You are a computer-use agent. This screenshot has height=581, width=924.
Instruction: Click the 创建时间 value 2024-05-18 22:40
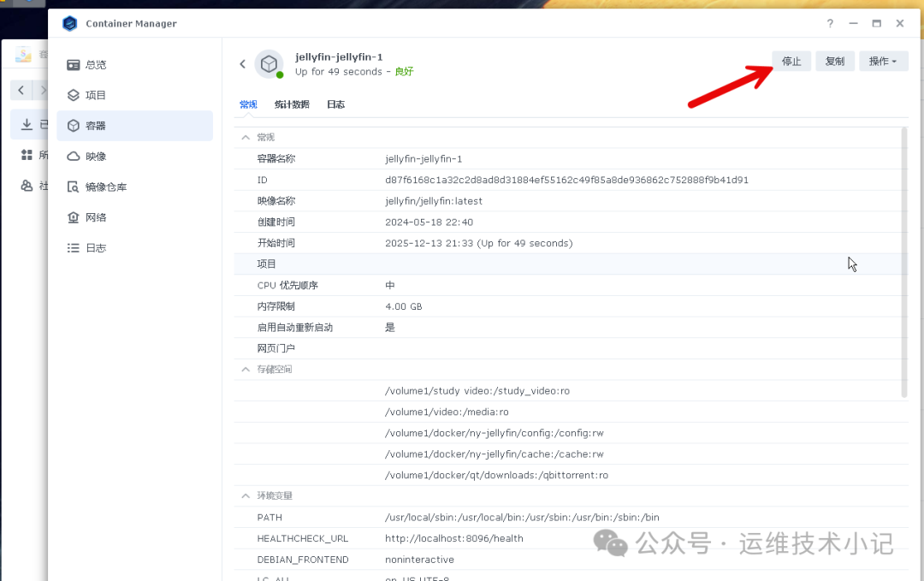pyautogui.click(x=429, y=222)
